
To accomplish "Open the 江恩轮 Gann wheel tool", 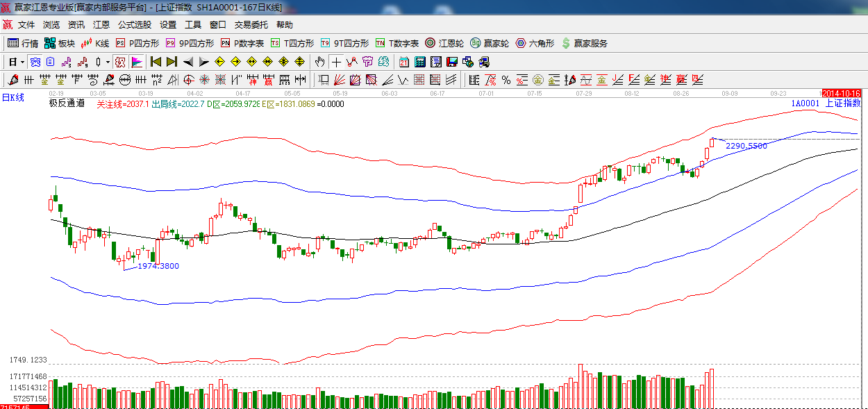I will [444, 43].
